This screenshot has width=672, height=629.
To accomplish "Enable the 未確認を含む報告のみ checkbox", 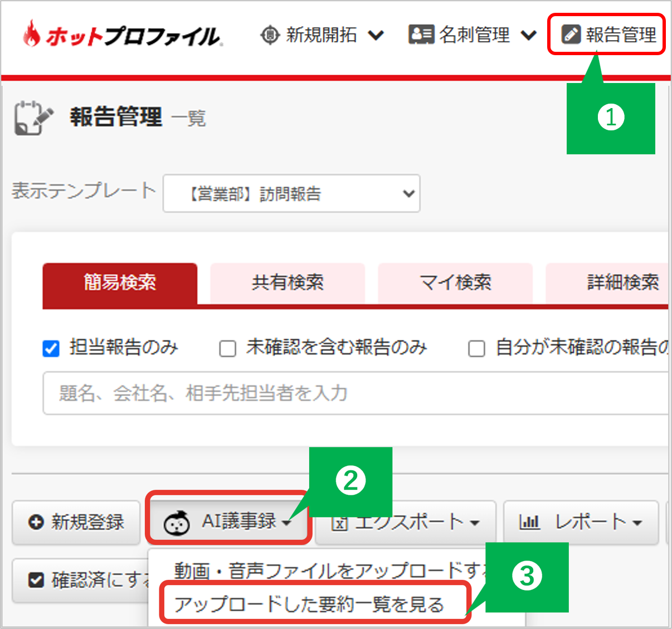I will (x=227, y=349).
